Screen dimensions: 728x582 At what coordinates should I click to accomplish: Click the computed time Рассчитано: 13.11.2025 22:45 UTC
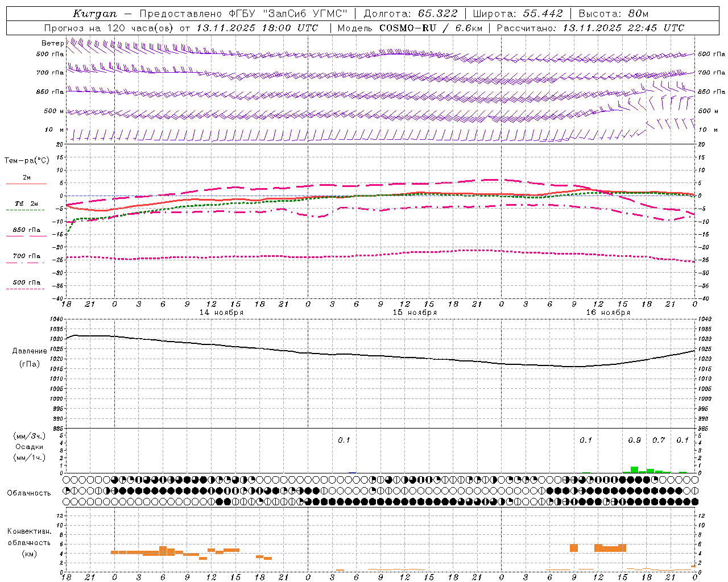590,28
